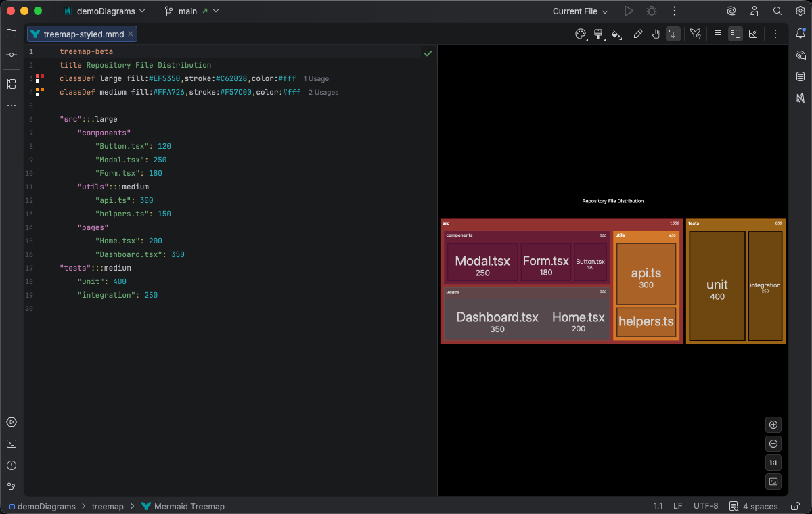Open the color palette theme icon
The width and height of the screenshot is (812, 514).
[x=580, y=34]
